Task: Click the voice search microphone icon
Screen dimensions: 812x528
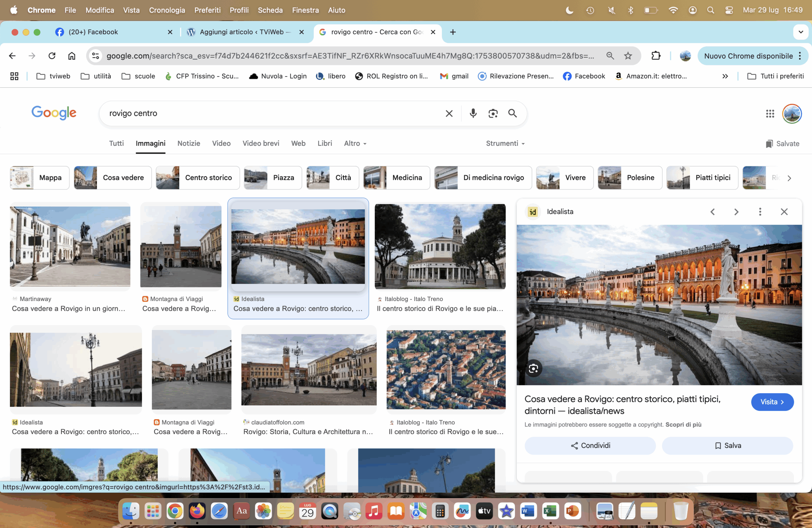Action: [x=473, y=113]
